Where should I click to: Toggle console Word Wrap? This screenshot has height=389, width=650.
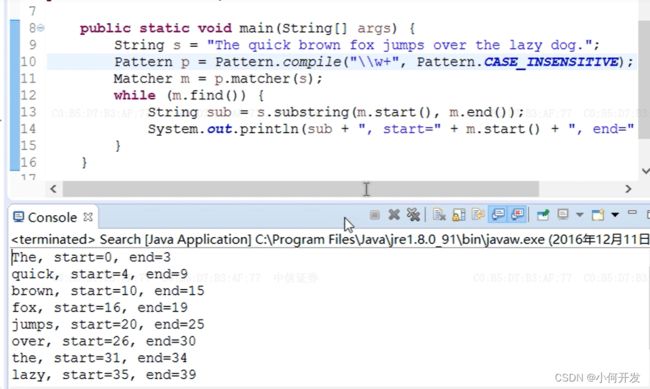(478, 214)
